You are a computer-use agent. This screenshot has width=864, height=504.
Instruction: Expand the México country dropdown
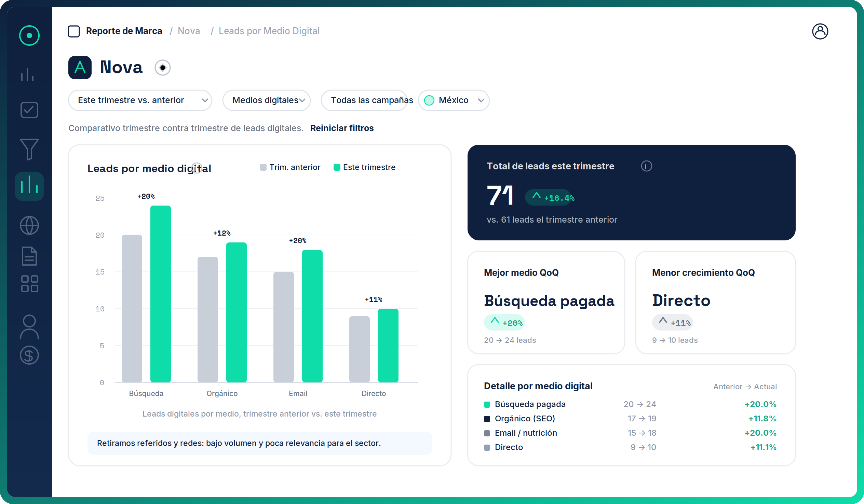[453, 100]
